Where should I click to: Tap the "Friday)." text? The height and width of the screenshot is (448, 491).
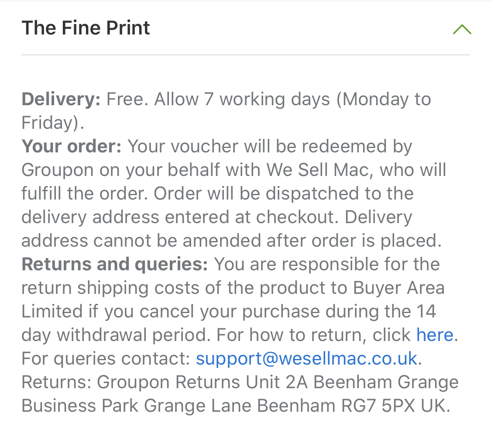[53, 123]
